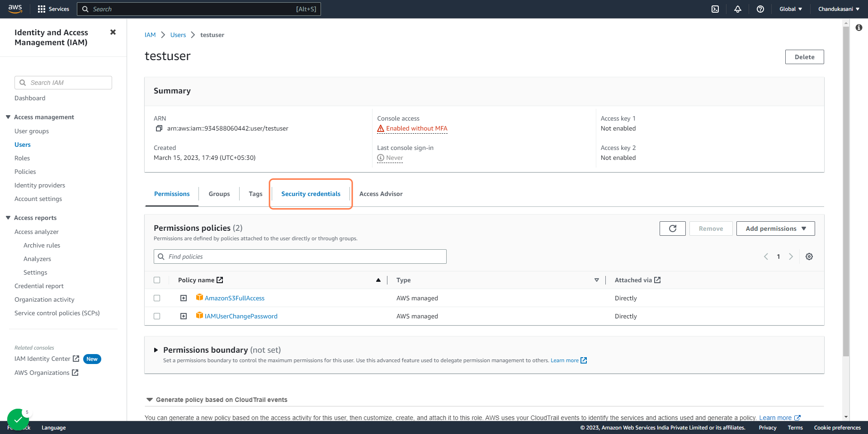This screenshot has height=434, width=868.
Task: Click the IAMUserChangePassword policy cube icon
Action: [199, 315]
